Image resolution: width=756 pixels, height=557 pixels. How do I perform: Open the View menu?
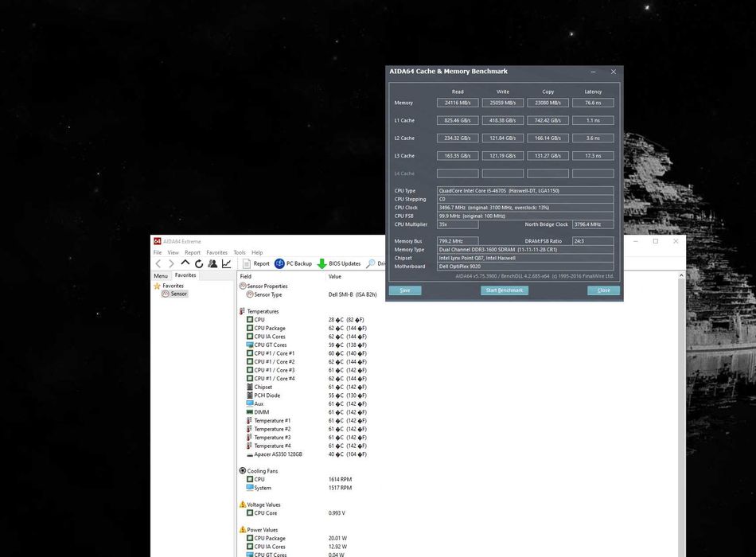[x=173, y=252]
